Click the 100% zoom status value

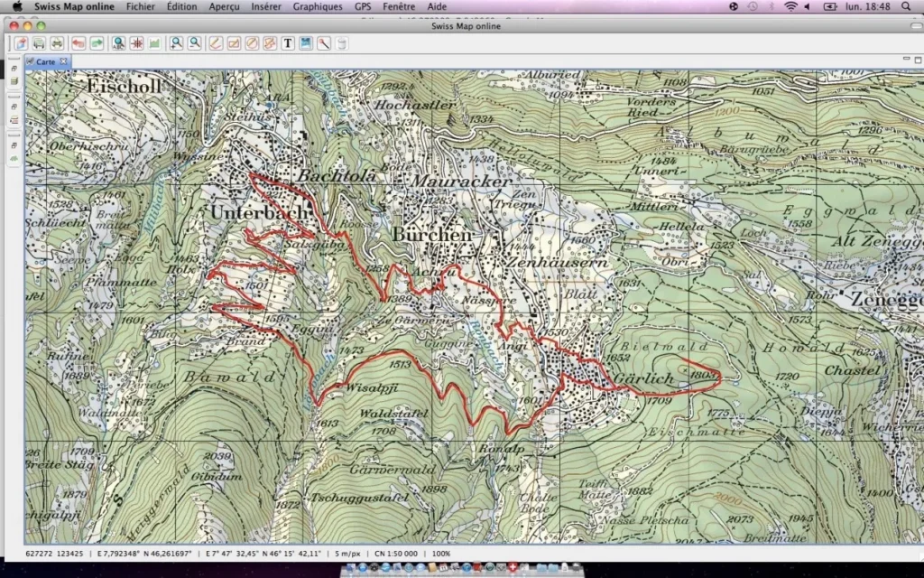tap(441, 554)
